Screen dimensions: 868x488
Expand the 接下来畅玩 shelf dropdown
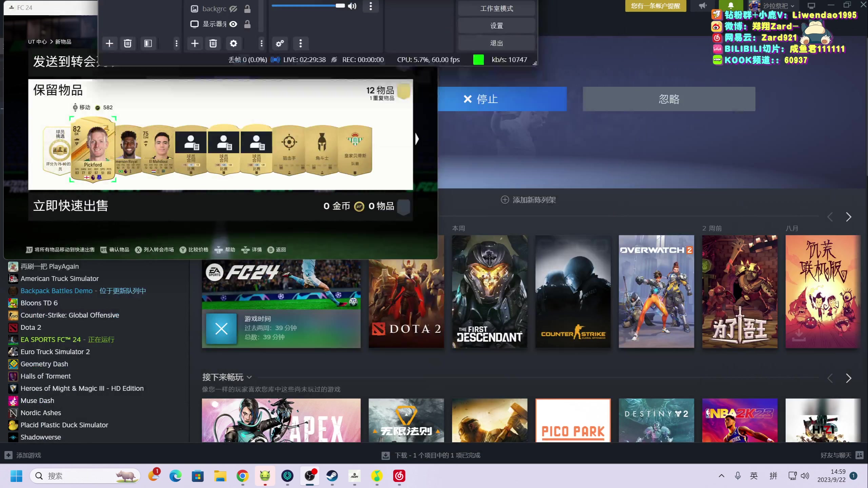[x=250, y=377]
